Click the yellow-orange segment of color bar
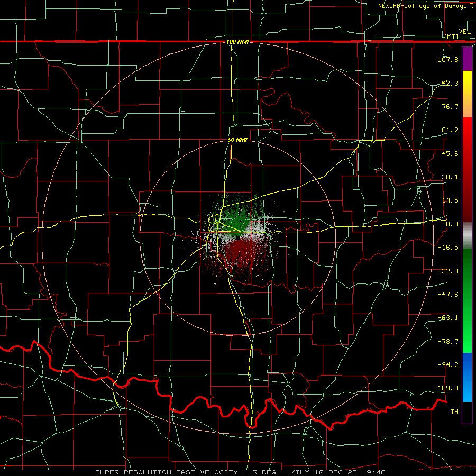 467,94
